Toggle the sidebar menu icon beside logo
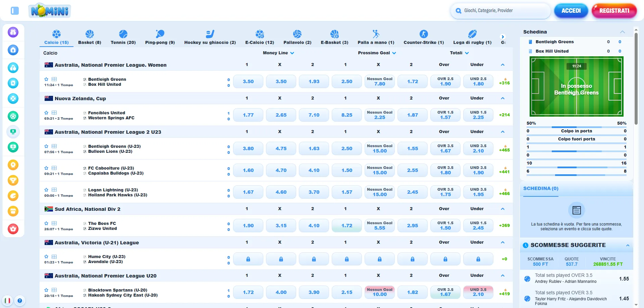 (x=15, y=11)
